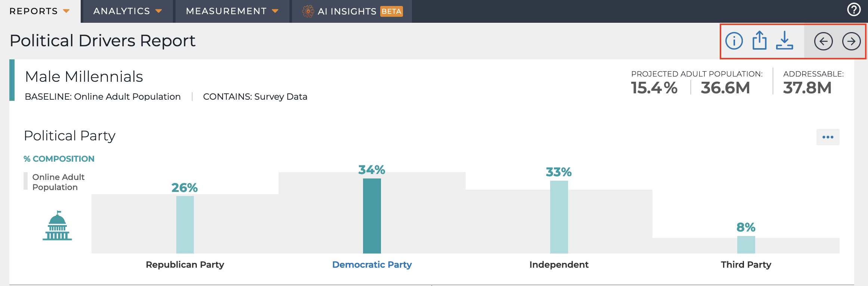Click the AI Insights brain icon
Image resolution: width=868 pixels, height=286 pixels.
pyautogui.click(x=308, y=11)
